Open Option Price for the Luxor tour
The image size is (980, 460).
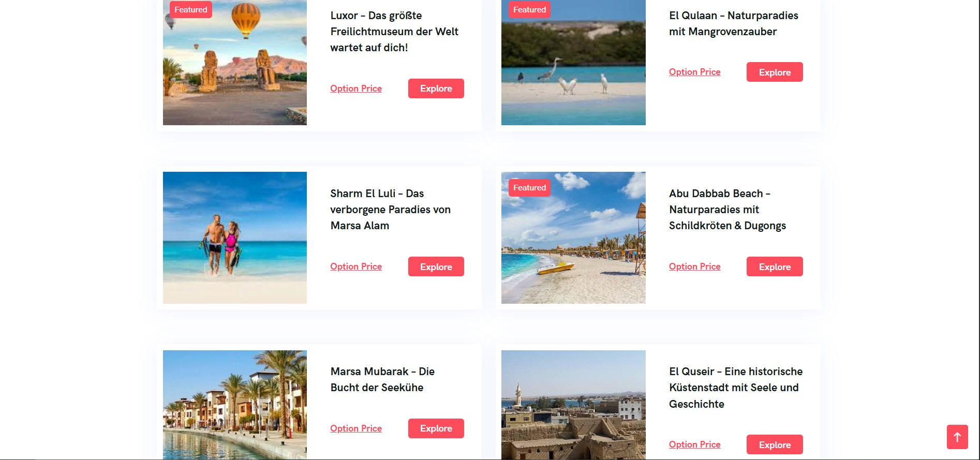pyautogui.click(x=356, y=88)
